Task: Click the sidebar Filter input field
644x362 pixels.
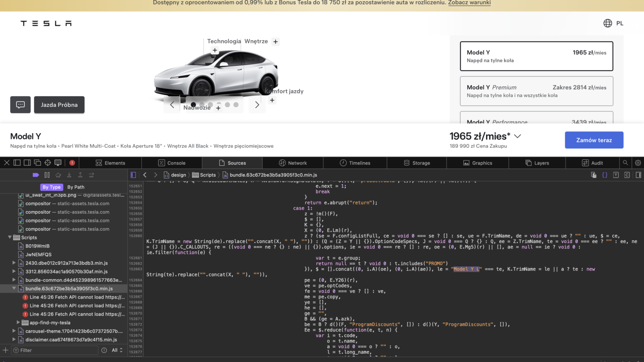Action: tap(55, 350)
